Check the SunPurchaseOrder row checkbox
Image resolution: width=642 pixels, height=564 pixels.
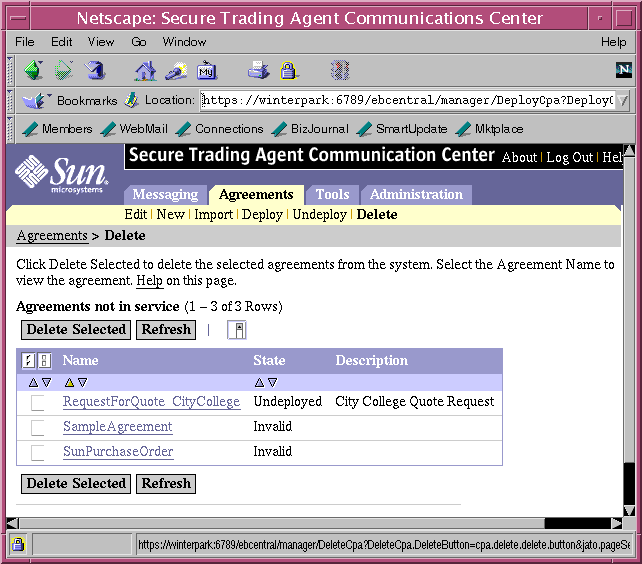[x=38, y=453]
